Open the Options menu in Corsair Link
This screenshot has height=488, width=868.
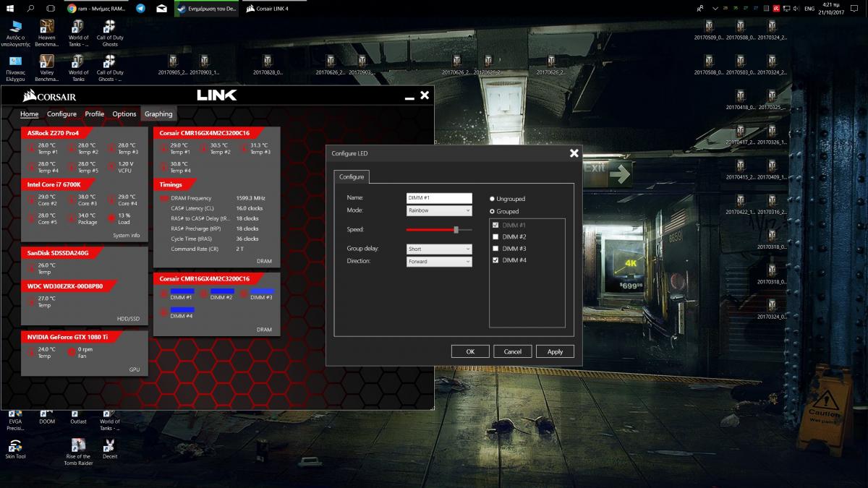point(124,114)
